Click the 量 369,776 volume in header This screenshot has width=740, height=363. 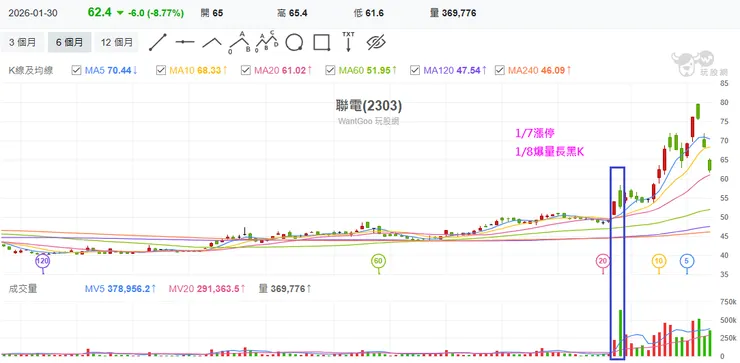453,13
